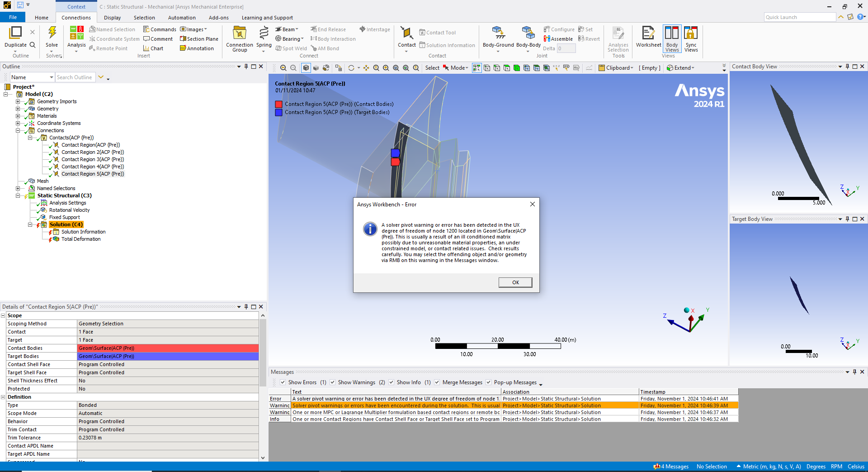Click the Spring connection icon

click(x=264, y=33)
